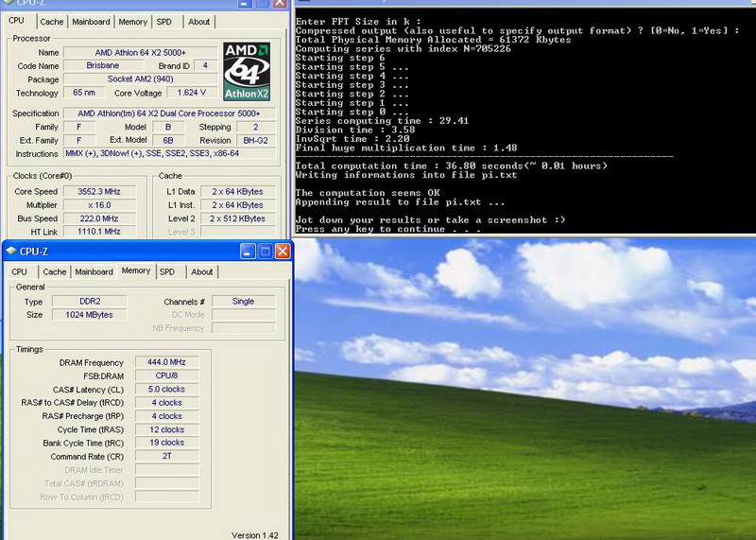This screenshot has height=540, width=756.
Task: Select Memory tab in lower CPU-Z window
Action: point(136,270)
